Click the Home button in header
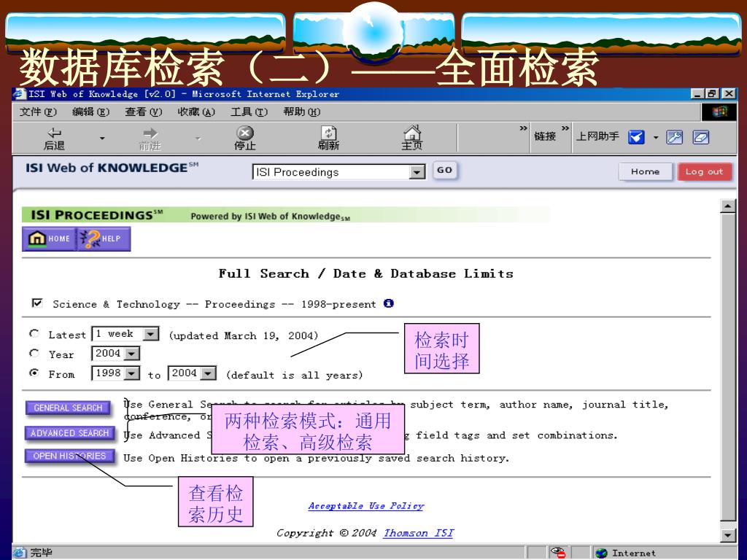Viewport: 747px width, 560px height. (645, 172)
